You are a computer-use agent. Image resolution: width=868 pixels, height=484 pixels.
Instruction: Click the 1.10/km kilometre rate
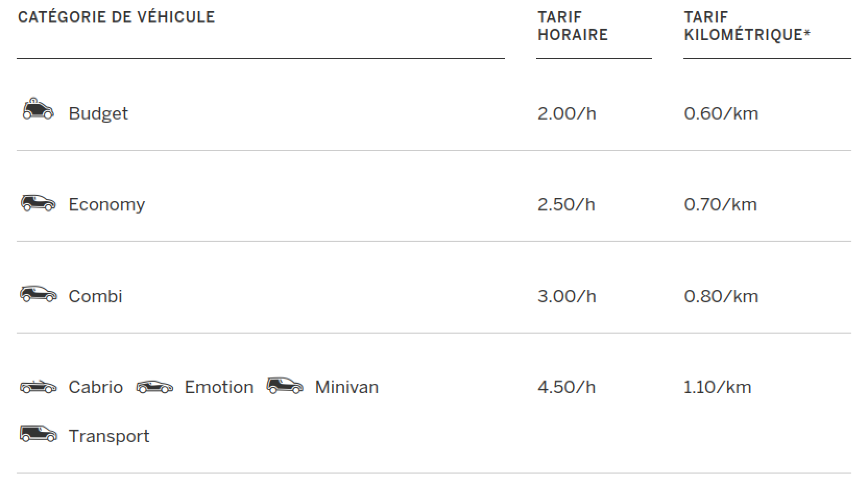click(x=718, y=387)
